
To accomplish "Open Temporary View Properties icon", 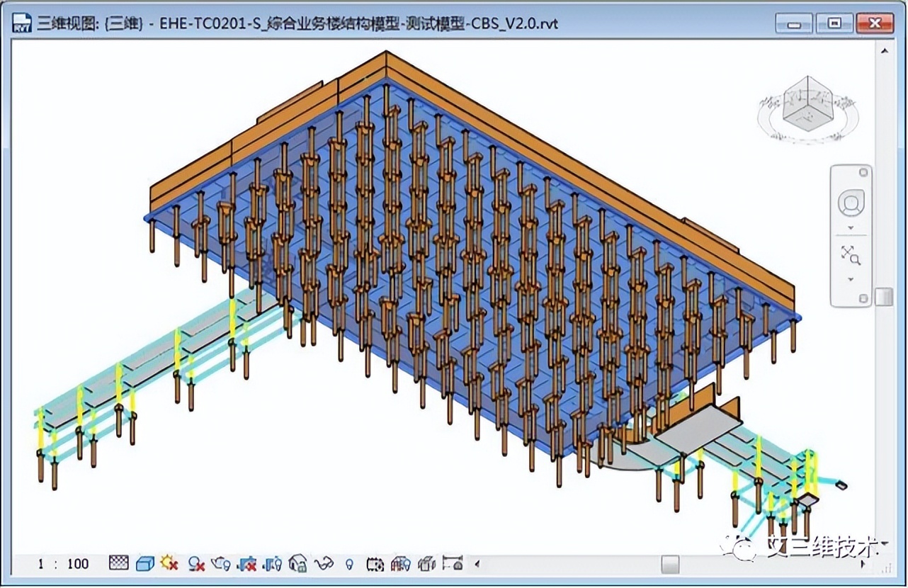I will 375,563.
